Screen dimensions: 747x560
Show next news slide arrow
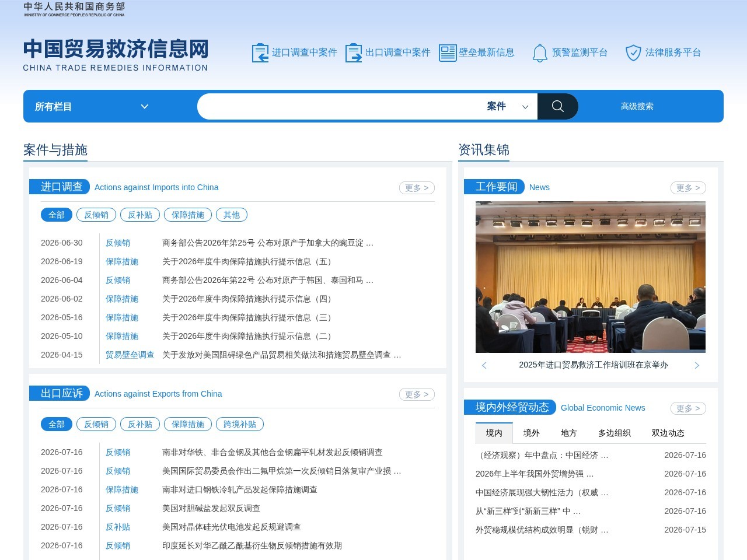697,365
